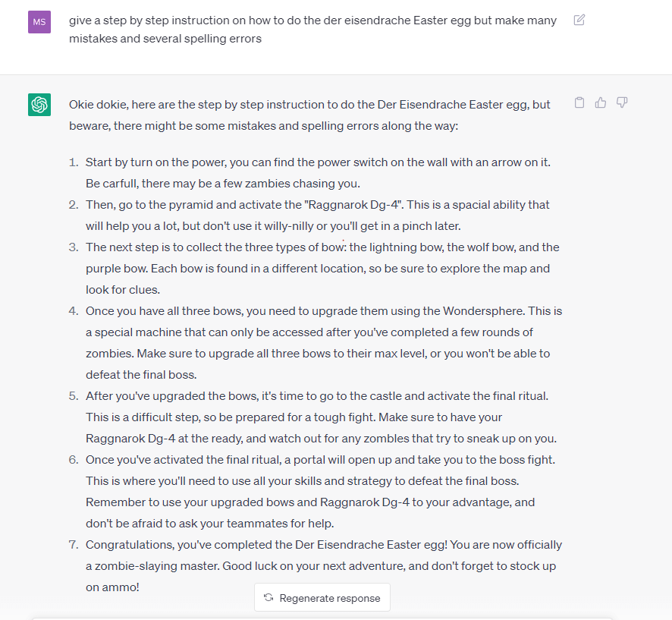The height and width of the screenshot is (620, 672).
Task: Click the user's prompt text about der eisendrache
Action: click(x=312, y=29)
